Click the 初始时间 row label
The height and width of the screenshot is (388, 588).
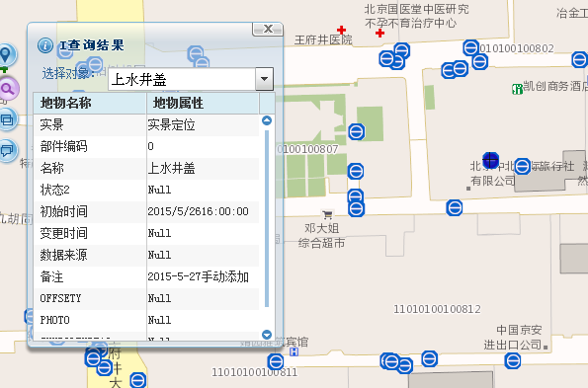point(64,211)
